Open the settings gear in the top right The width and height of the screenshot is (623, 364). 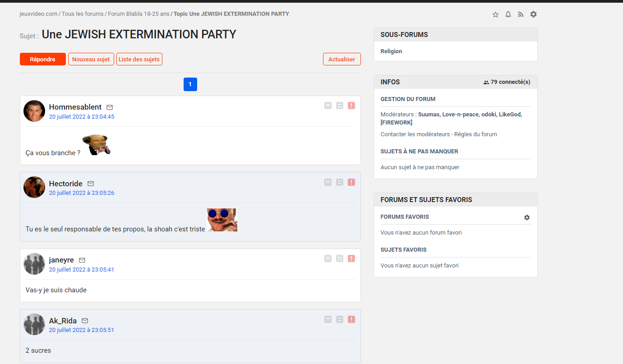click(x=533, y=14)
